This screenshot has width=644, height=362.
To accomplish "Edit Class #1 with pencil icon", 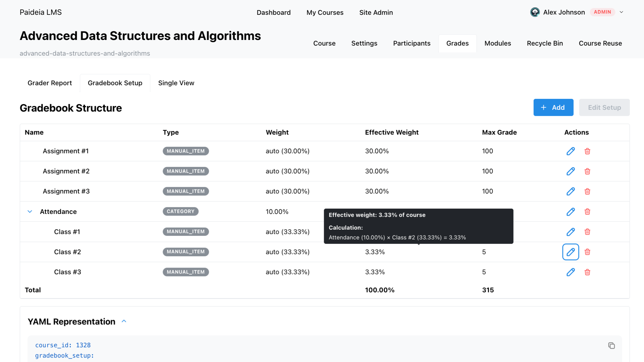I will coord(571,232).
